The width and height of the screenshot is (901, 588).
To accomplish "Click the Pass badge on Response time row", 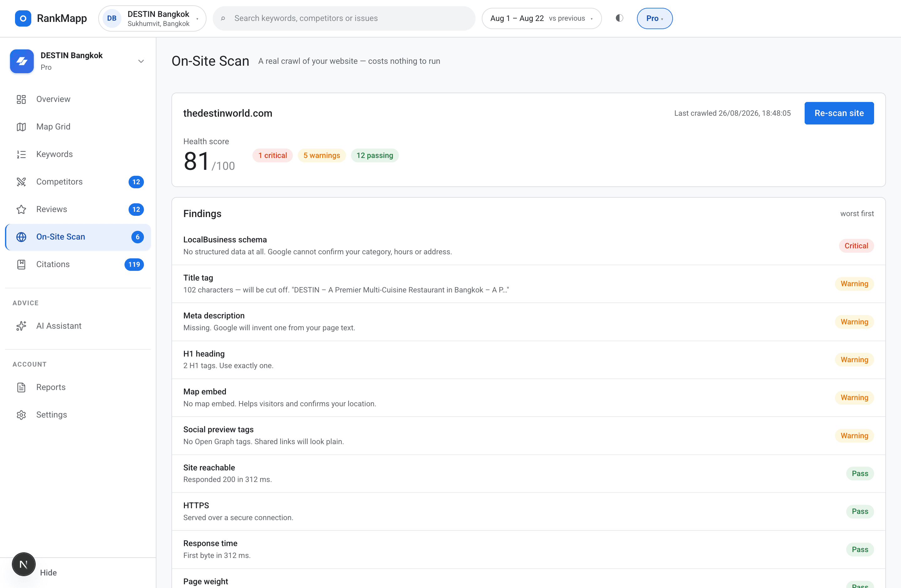I will click(x=860, y=550).
